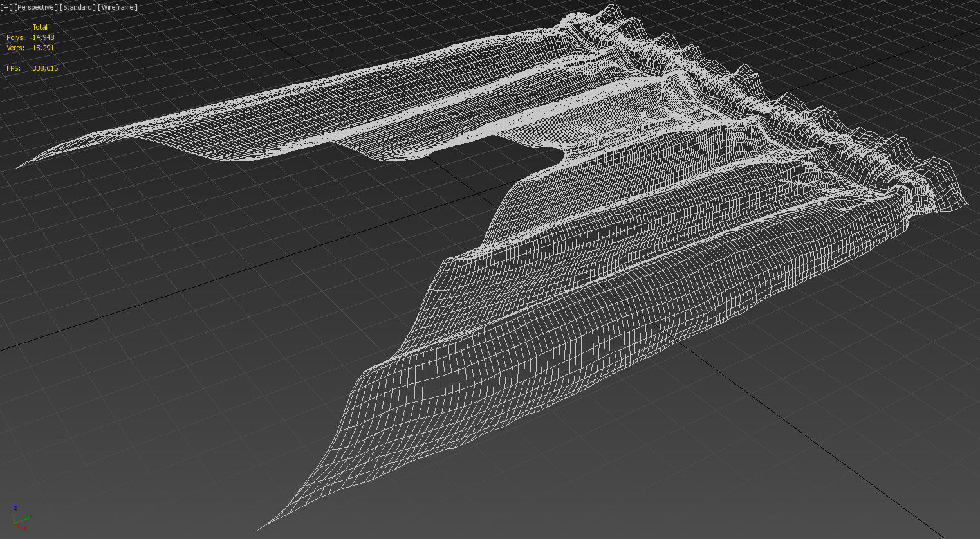Click the polygon count value 14,948
The height and width of the screenshot is (539, 980).
[x=43, y=37]
